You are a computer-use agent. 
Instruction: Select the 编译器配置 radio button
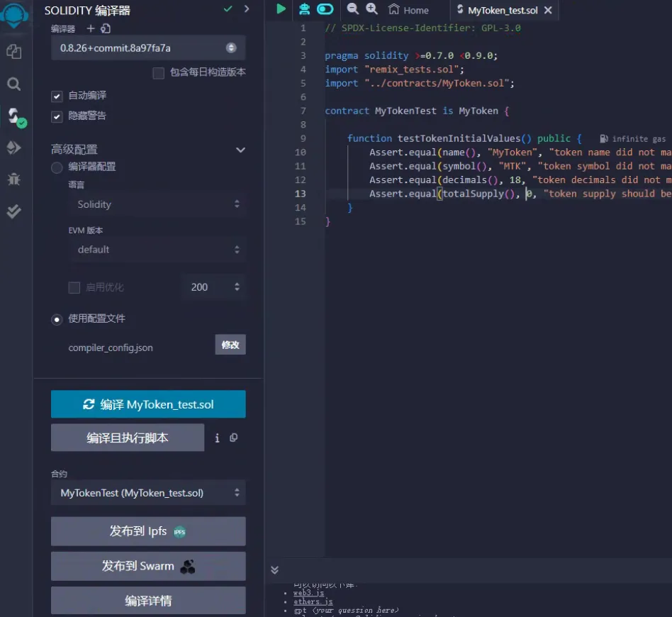[57, 167]
